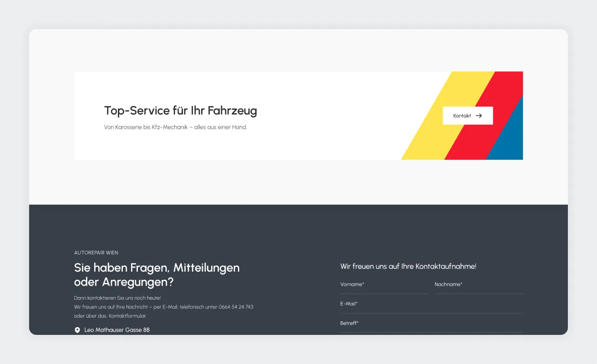Select the location pin icon beside the address
The width and height of the screenshot is (597, 364).
[x=77, y=329]
